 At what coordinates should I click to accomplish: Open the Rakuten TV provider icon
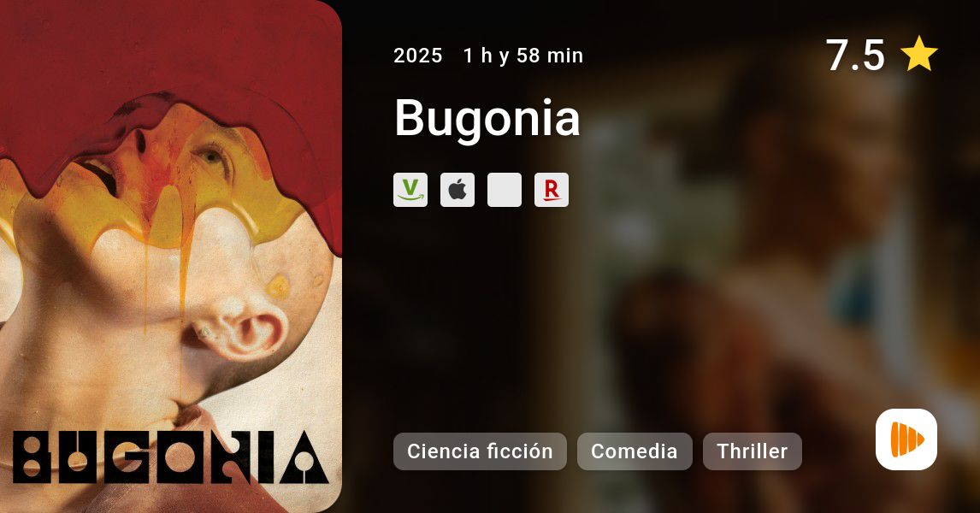tap(552, 190)
